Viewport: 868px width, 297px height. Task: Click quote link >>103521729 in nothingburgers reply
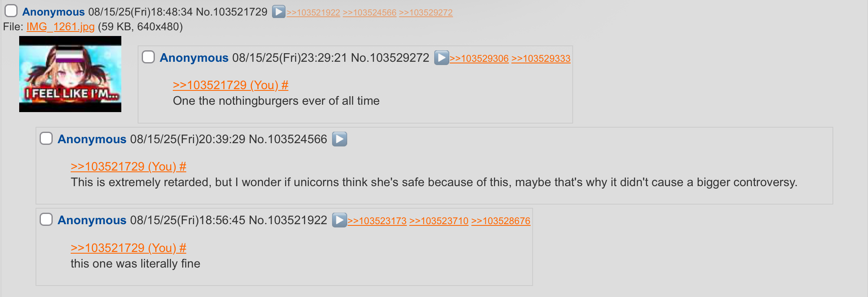pos(230,85)
